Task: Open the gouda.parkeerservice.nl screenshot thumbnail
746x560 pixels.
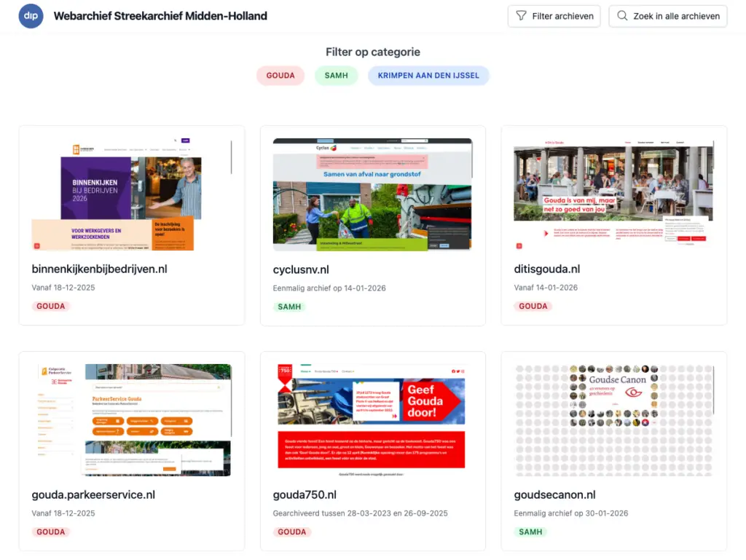Action: [x=132, y=420]
